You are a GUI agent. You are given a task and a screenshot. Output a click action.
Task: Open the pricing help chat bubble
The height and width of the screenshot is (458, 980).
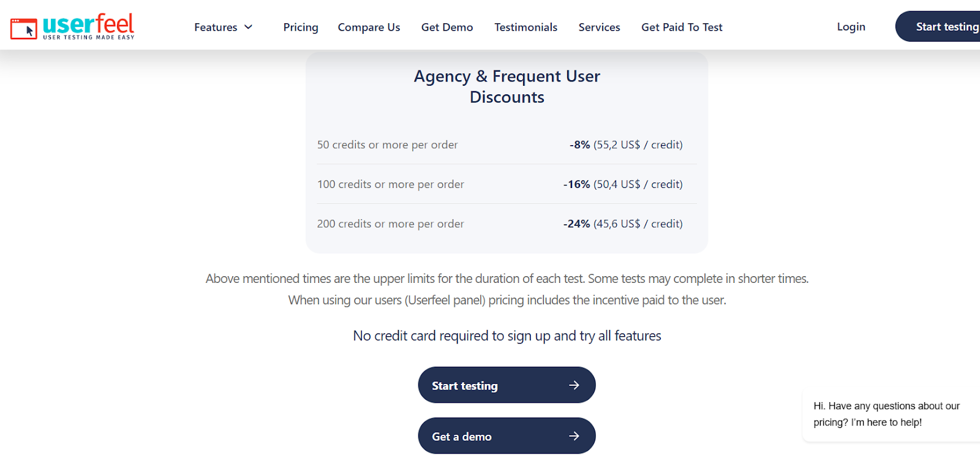point(886,414)
